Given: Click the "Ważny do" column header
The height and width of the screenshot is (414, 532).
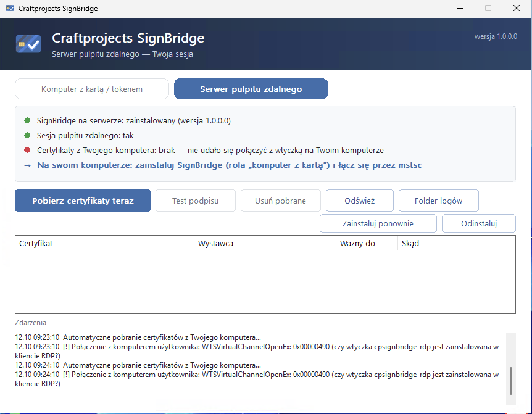Looking at the screenshot, I should (367, 243).
